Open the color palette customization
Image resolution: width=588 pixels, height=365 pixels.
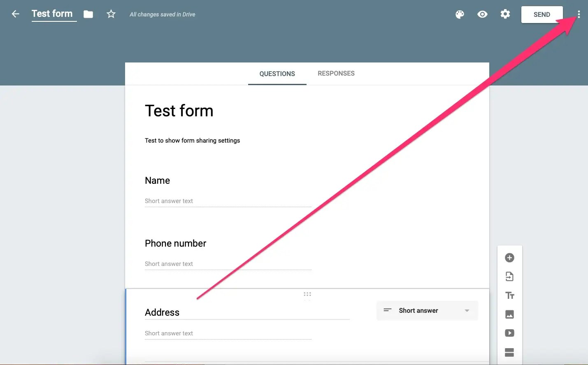[x=460, y=14]
